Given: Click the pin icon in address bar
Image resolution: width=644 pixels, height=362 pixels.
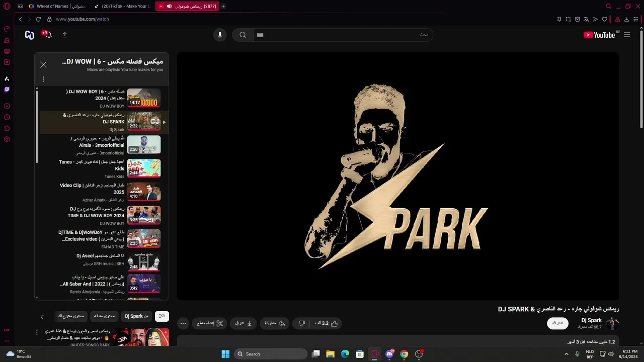Looking at the screenshot, I should point(559,19).
